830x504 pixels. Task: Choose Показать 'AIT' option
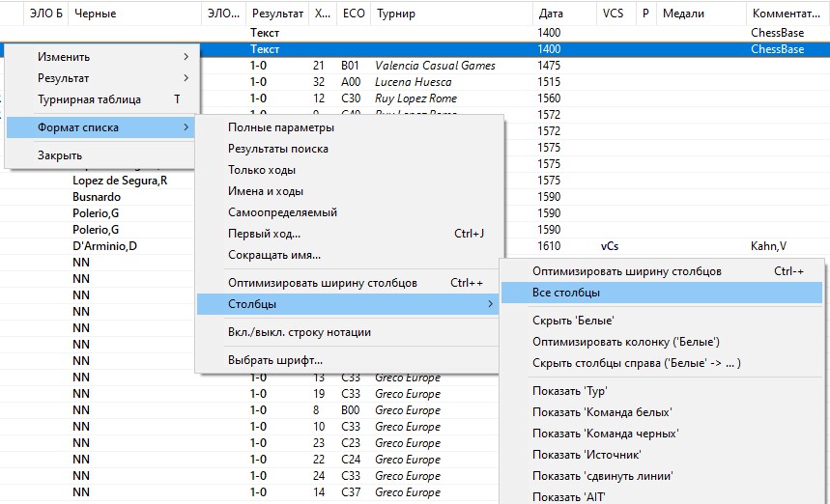click(662, 496)
